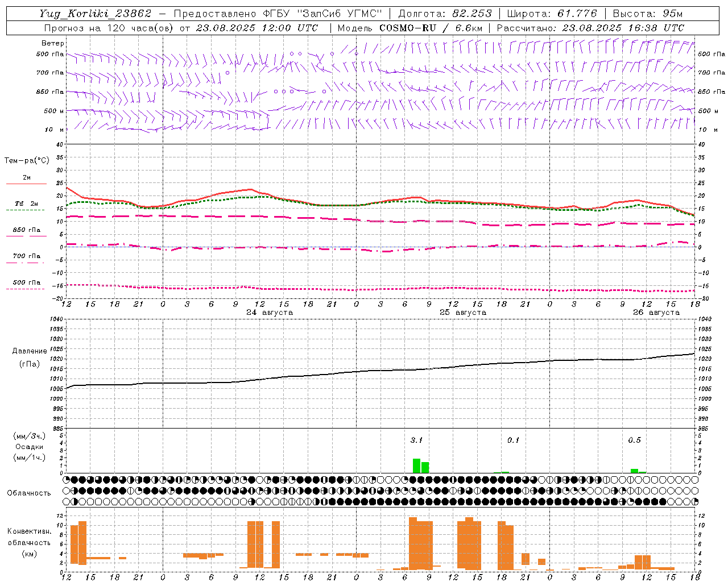Viewport: 728px width, 582px height.
Task: Click the (гПа) unit under Давление
Action: tap(30, 364)
